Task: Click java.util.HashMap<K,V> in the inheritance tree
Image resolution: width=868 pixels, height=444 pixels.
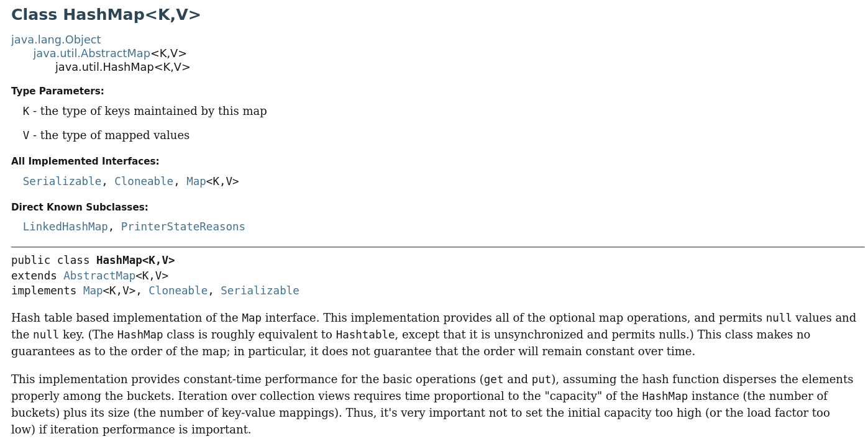Action: [x=122, y=68]
